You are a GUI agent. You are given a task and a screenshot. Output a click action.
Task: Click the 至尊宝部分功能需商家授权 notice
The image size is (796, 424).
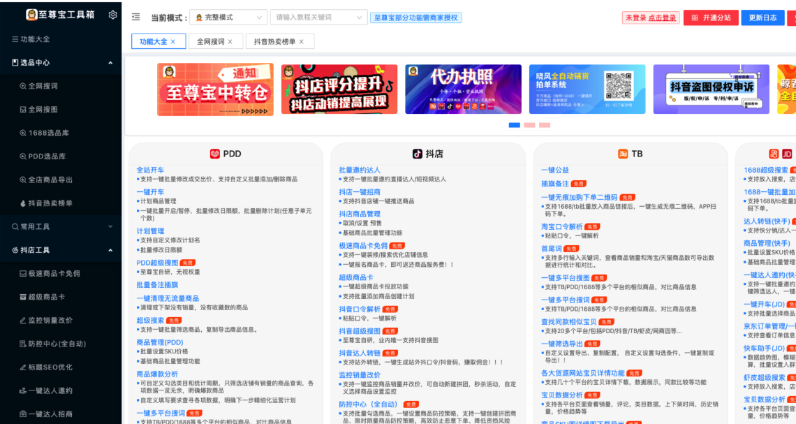416,18
